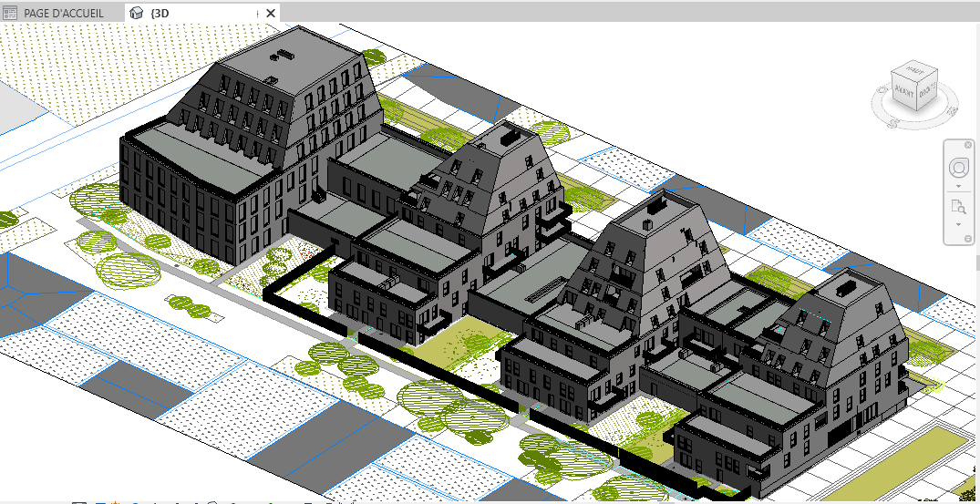Screen dimensions: 980x504
Task: Open the SteeringWheels navigation tool
Action: [958, 169]
